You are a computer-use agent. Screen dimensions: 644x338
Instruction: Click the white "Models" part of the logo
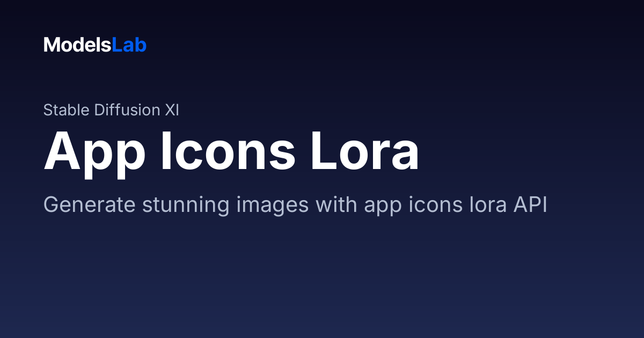point(77,45)
